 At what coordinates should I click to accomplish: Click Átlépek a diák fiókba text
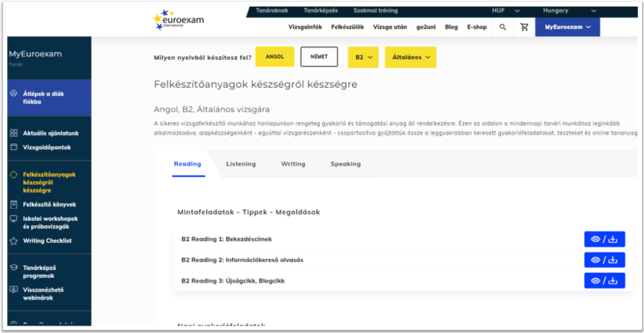43,98
